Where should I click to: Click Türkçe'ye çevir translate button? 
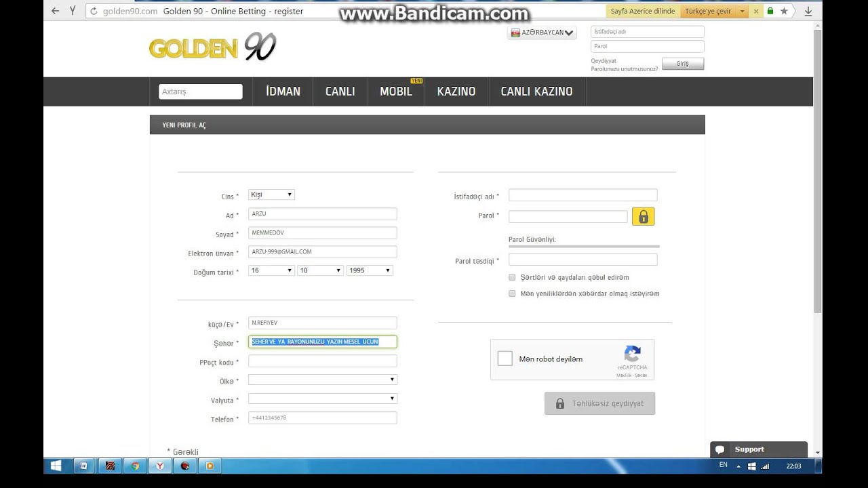pos(708,12)
